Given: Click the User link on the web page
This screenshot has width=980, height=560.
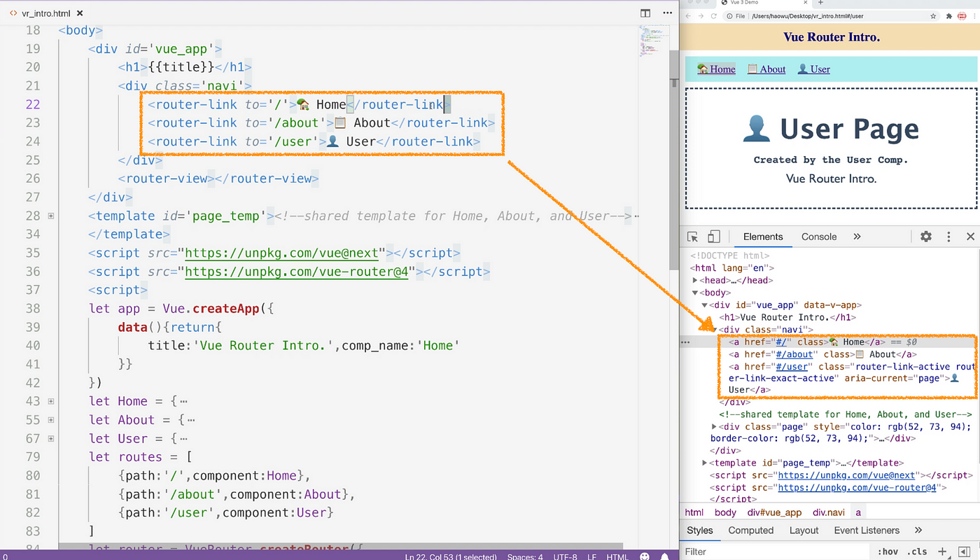Looking at the screenshot, I should (814, 69).
